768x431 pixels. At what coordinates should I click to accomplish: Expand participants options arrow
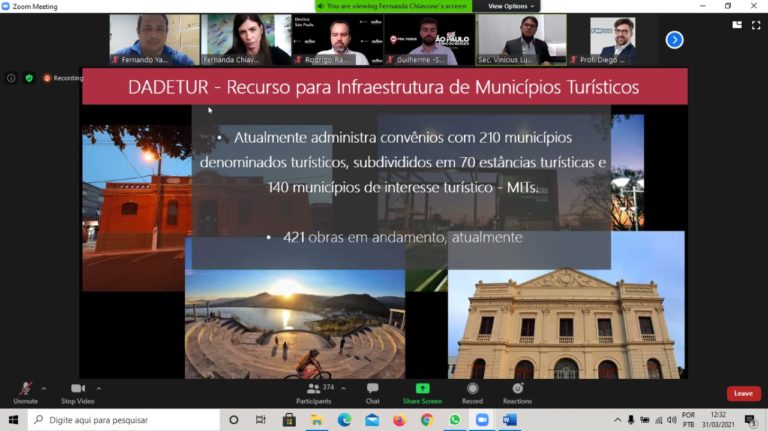343,388
